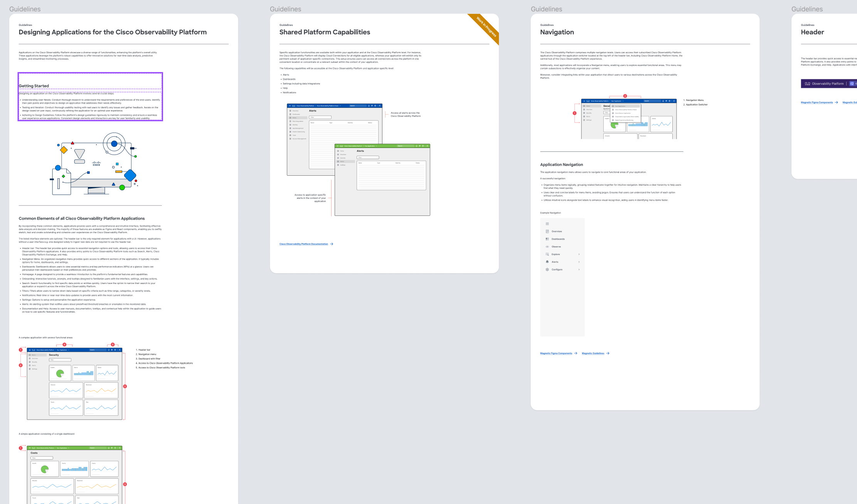Click arrow after Header page Magnetic Figma Components

(x=836, y=102)
